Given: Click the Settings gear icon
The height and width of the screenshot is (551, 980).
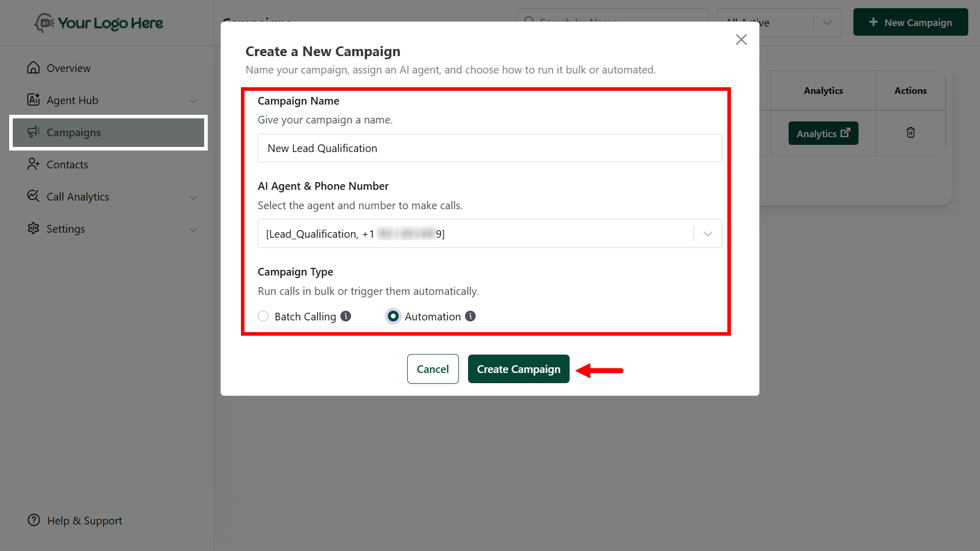Looking at the screenshot, I should tap(33, 229).
